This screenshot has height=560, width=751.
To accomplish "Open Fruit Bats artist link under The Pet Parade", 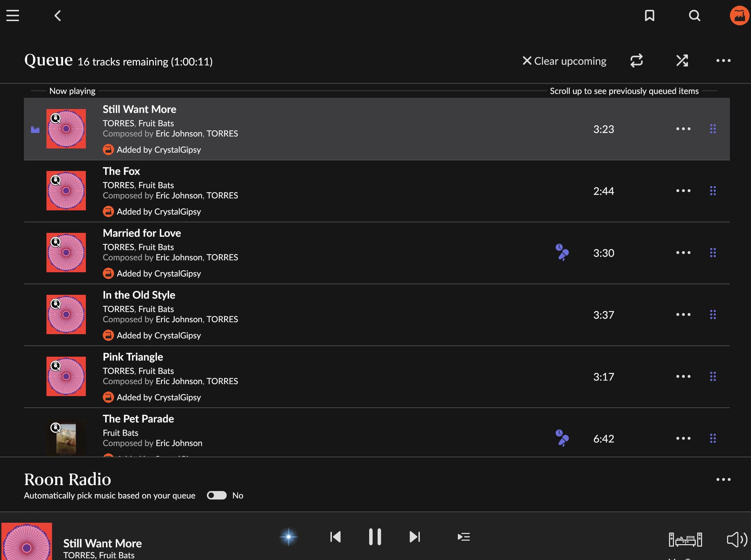I will pos(120,433).
